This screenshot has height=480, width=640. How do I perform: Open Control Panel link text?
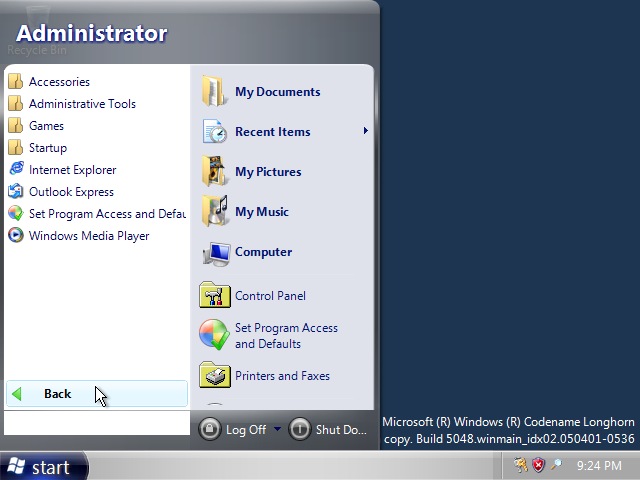pos(270,296)
